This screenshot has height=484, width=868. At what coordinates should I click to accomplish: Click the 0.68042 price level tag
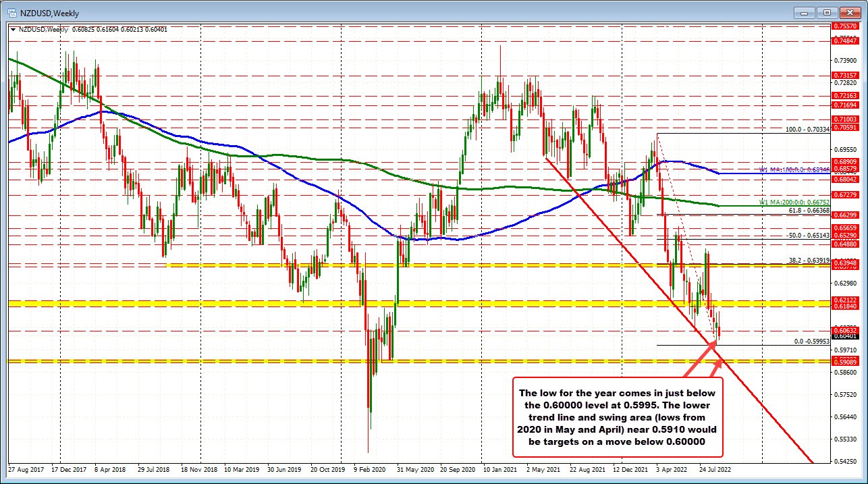(845, 180)
